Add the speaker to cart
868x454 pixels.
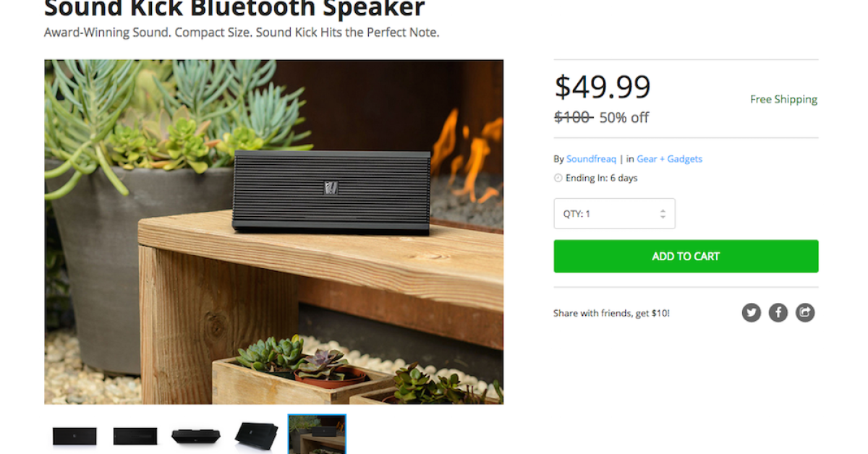pos(686,256)
